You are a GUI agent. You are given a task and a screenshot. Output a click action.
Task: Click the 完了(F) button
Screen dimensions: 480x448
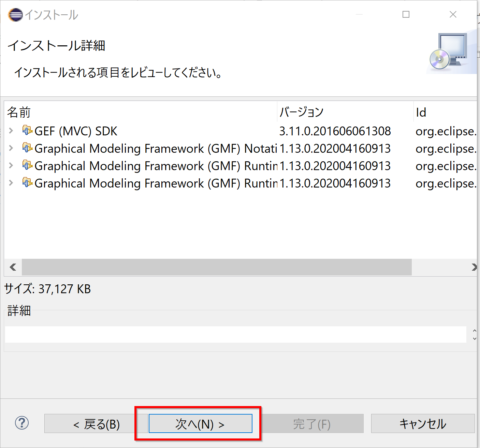[x=311, y=424]
